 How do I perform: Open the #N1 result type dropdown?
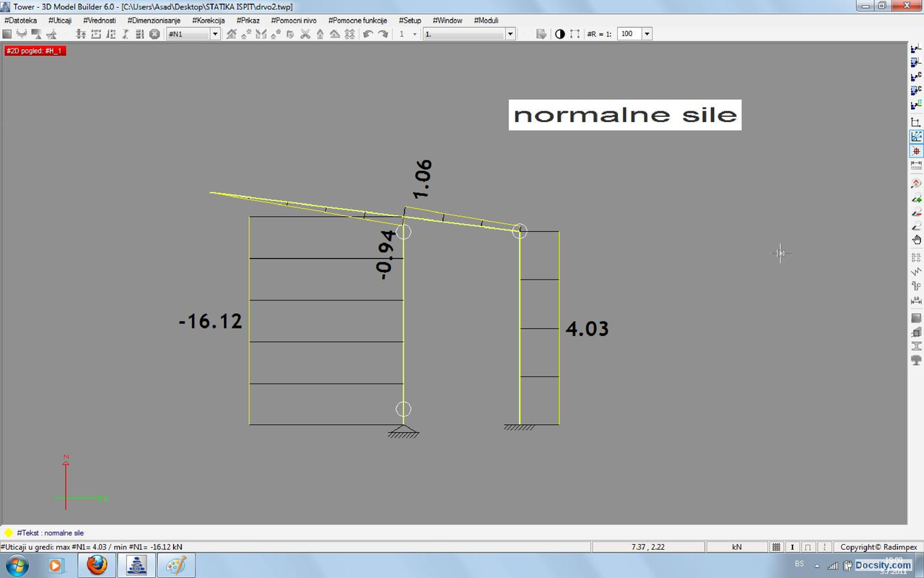[214, 34]
